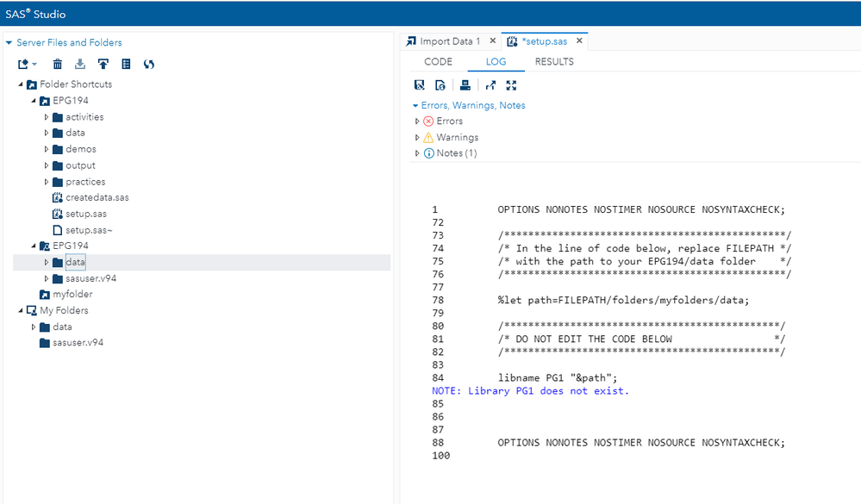861x504 pixels.
Task: Switch to the CODE tab
Action: [438, 62]
